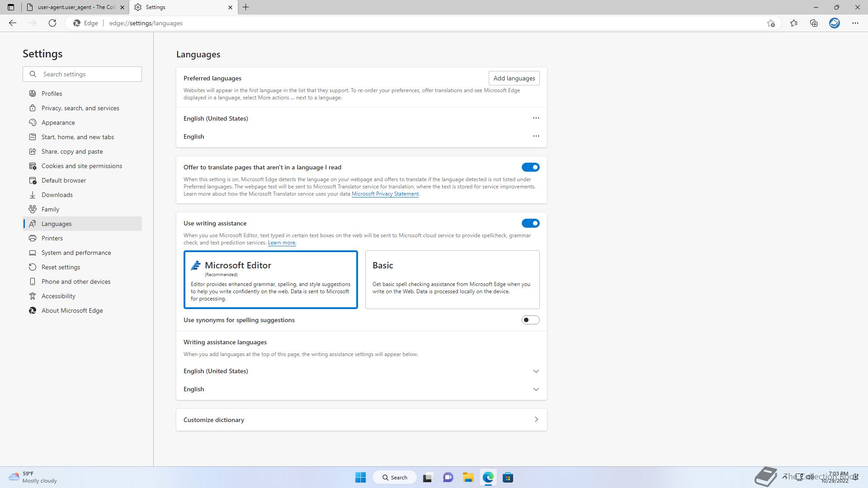Screen dimensions: 868x488
Task: Open More actions for English language
Action: click(x=536, y=136)
